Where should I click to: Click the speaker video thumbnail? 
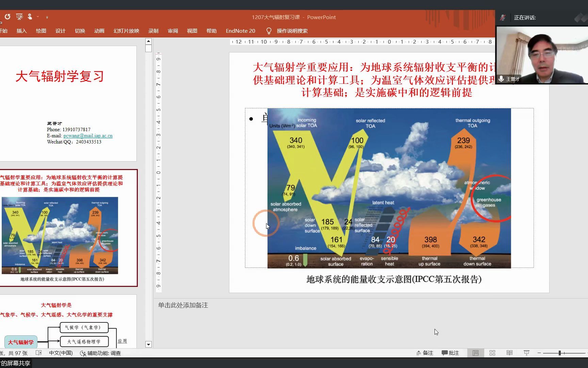pyautogui.click(x=542, y=55)
